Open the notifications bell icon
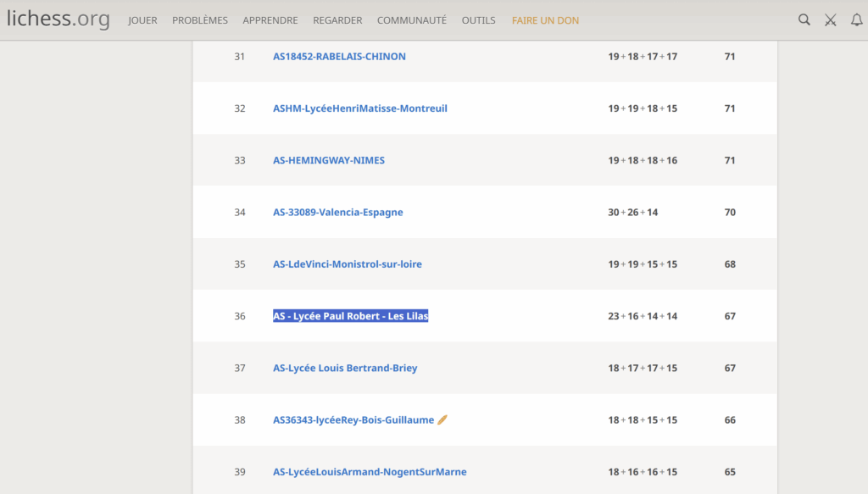Viewport: 868px width, 494px height. point(856,20)
